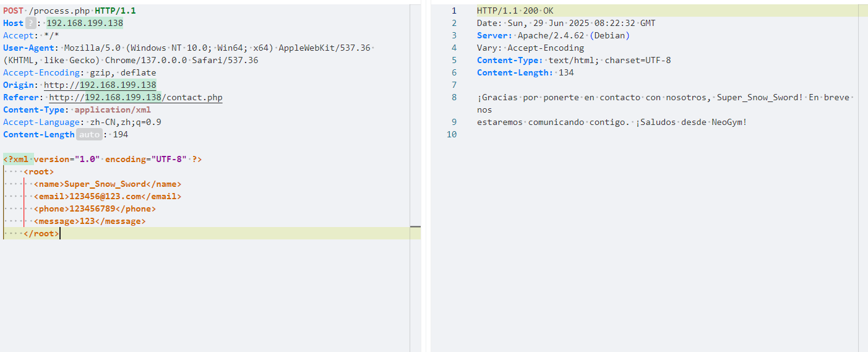Viewport: 868px width, 352px height.
Task: Click the response body starting with ¡Gracias
Action: click(666, 104)
